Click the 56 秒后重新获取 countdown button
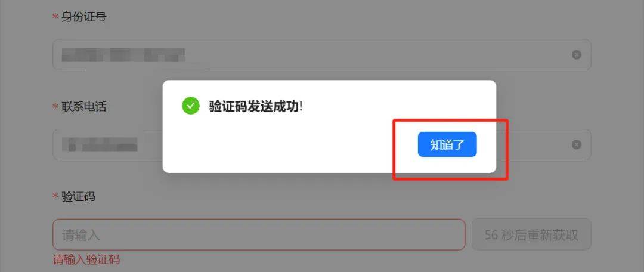Viewport: 644px width, 272px height. pos(531,234)
